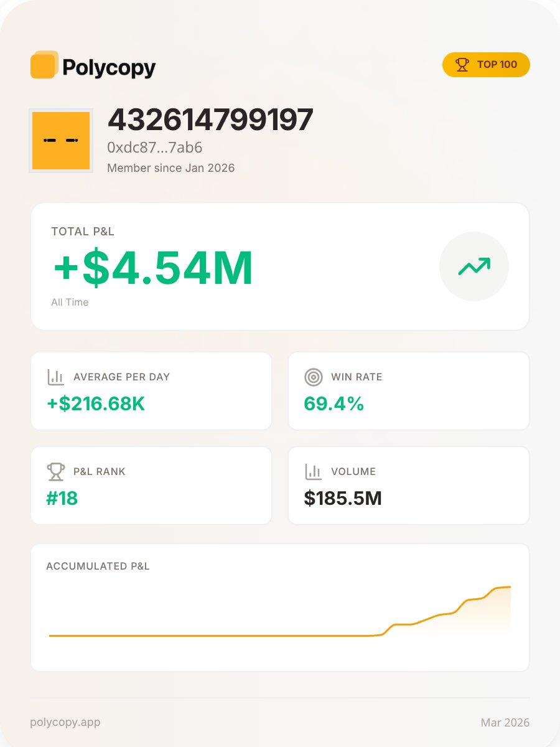Click the WIN RATE label
Screen dimensions: 560x747
point(357,377)
